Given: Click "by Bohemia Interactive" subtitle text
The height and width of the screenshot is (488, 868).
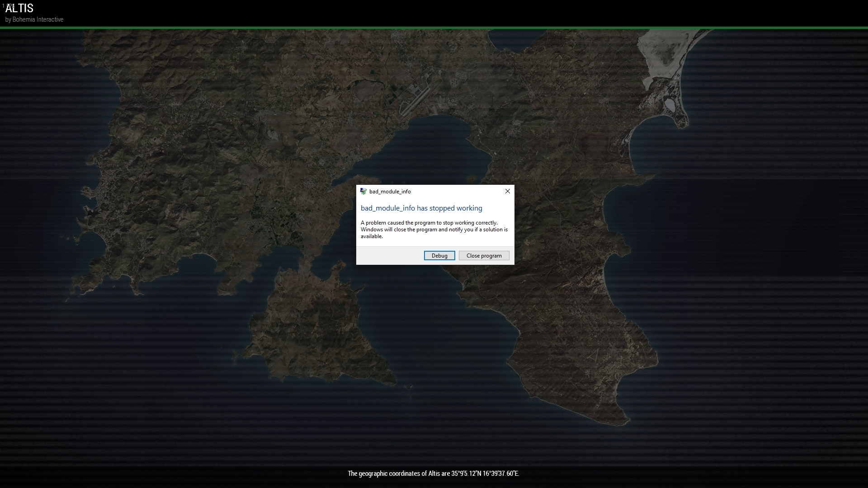Looking at the screenshot, I should pyautogui.click(x=34, y=19).
